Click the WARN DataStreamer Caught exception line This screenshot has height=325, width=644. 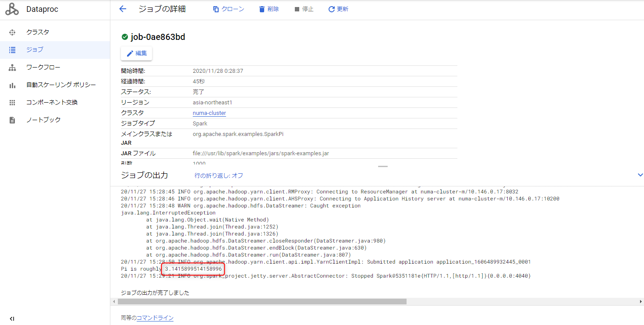(241, 206)
